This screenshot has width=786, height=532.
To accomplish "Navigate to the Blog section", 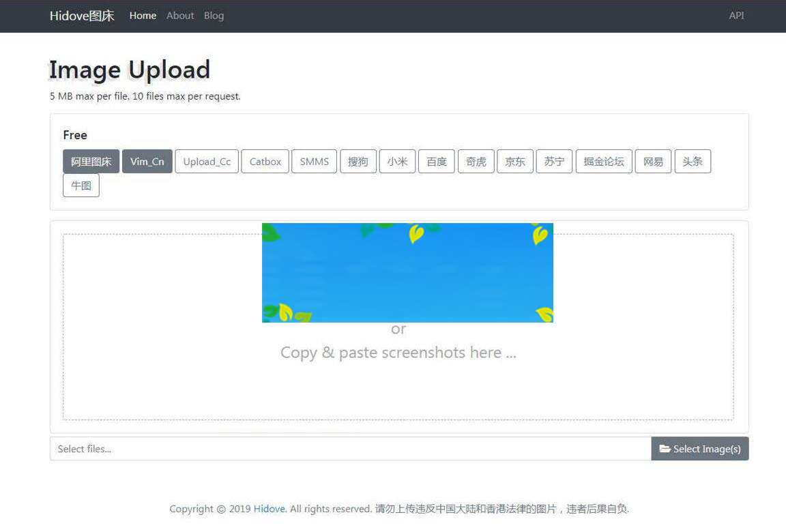I will tap(214, 15).
